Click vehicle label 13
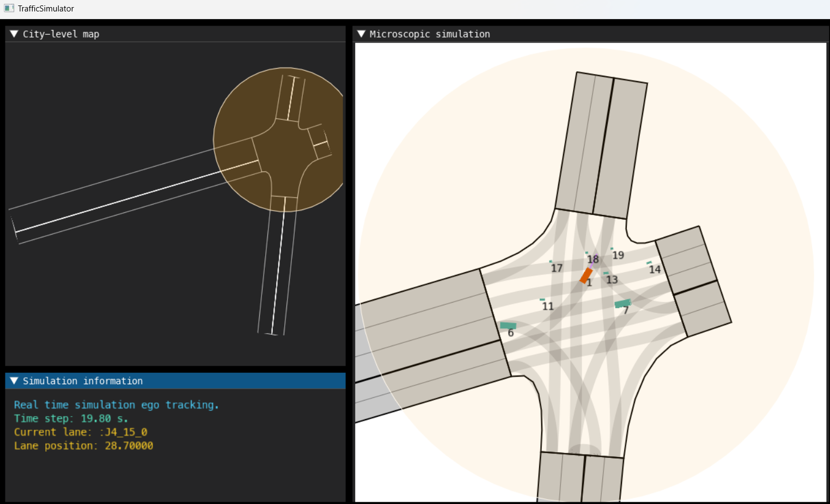 [612, 280]
